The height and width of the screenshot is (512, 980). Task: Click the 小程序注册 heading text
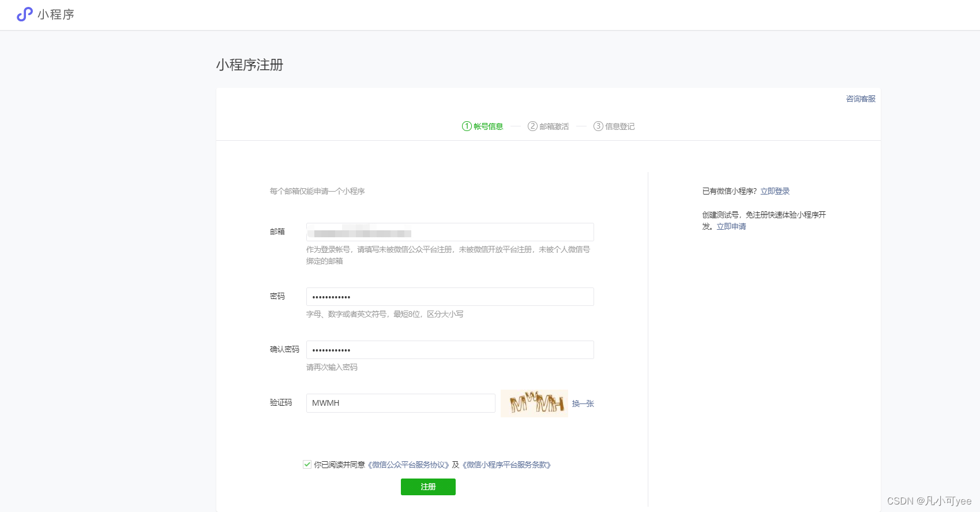coord(250,65)
